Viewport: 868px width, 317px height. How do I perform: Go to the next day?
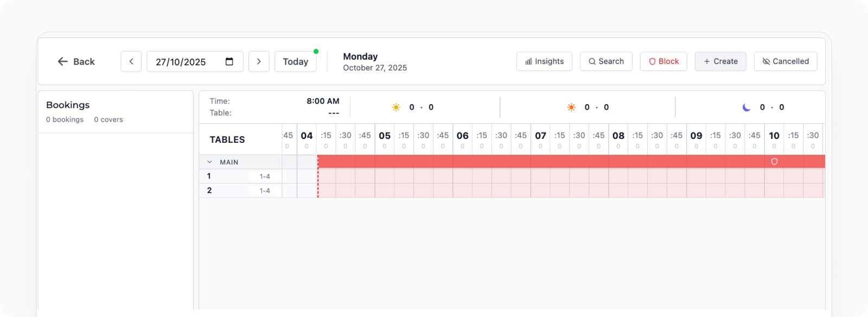point(259,61)
